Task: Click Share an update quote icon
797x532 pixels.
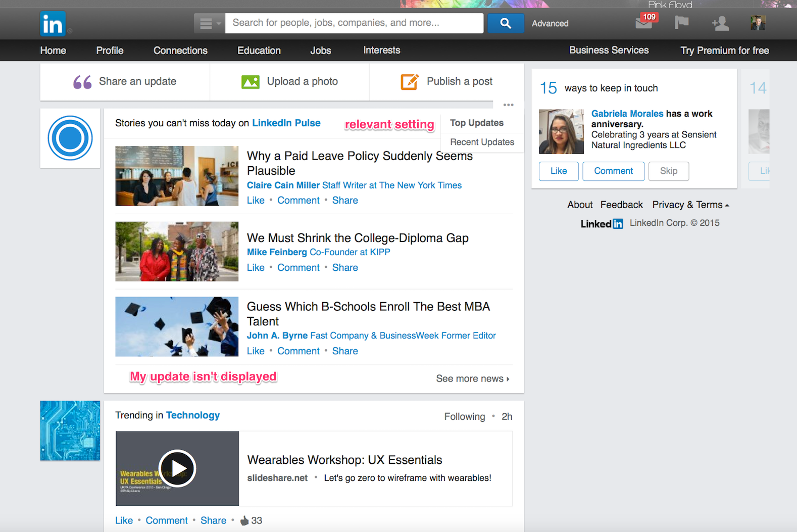Action: tap(82, 82)
